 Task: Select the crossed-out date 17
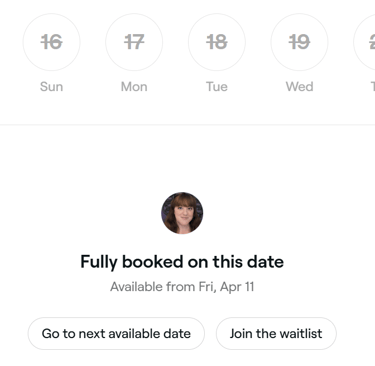tap(134, 42)
